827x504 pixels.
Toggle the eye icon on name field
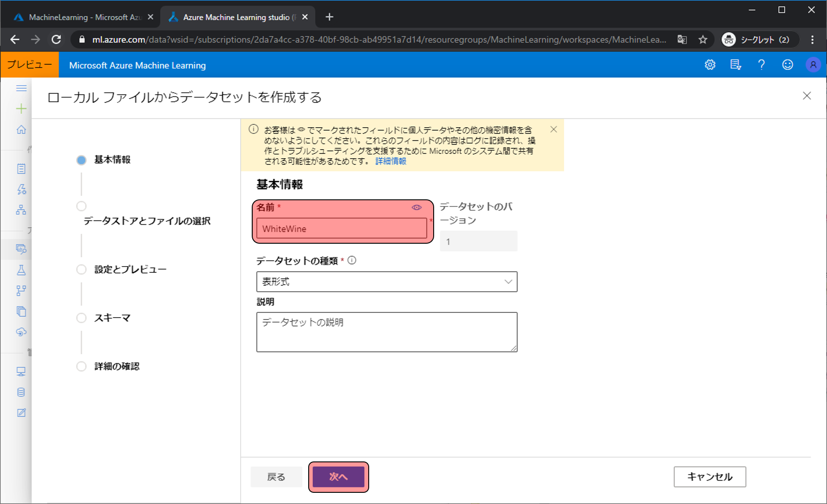(x=416, y=207)
